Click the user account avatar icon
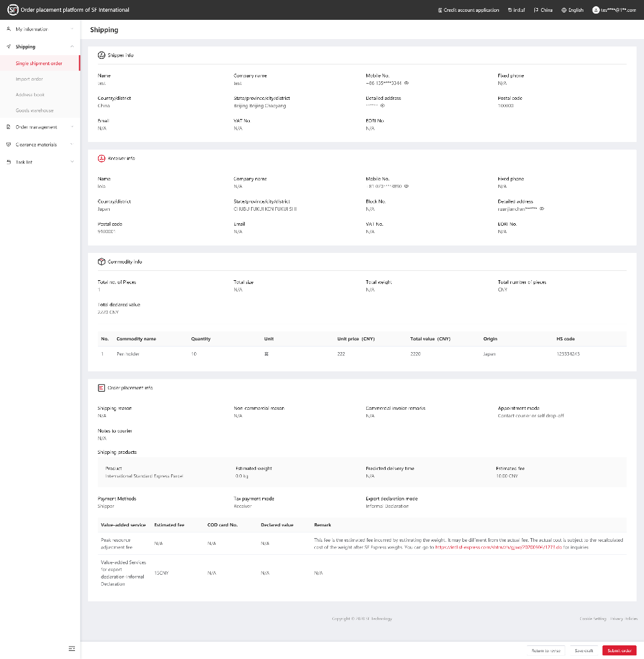644x659 pixels. [596, 10]
